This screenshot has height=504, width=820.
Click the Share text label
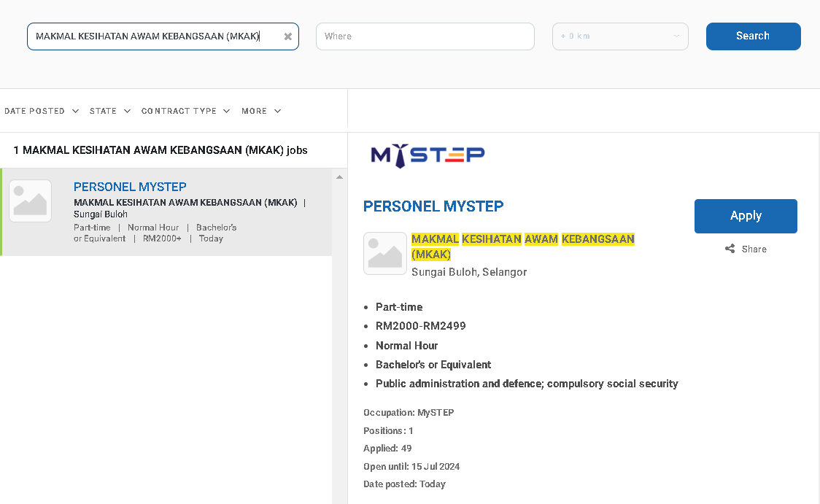(x=754, y=249)
